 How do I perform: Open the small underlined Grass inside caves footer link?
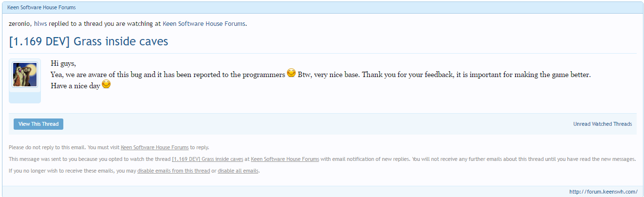pyautogui.click(x=208, y=159)
